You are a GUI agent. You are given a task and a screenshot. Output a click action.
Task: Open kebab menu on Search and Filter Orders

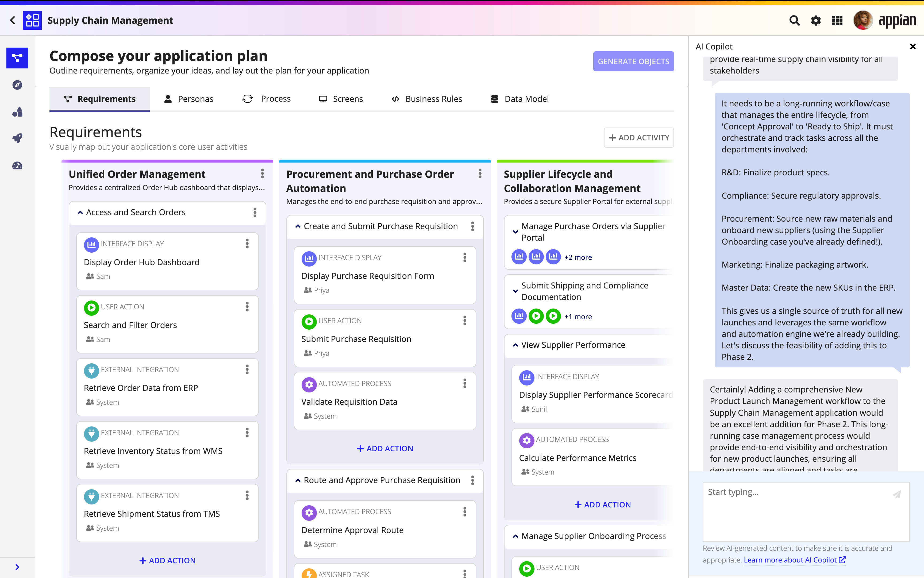click(x=247, y=307)
